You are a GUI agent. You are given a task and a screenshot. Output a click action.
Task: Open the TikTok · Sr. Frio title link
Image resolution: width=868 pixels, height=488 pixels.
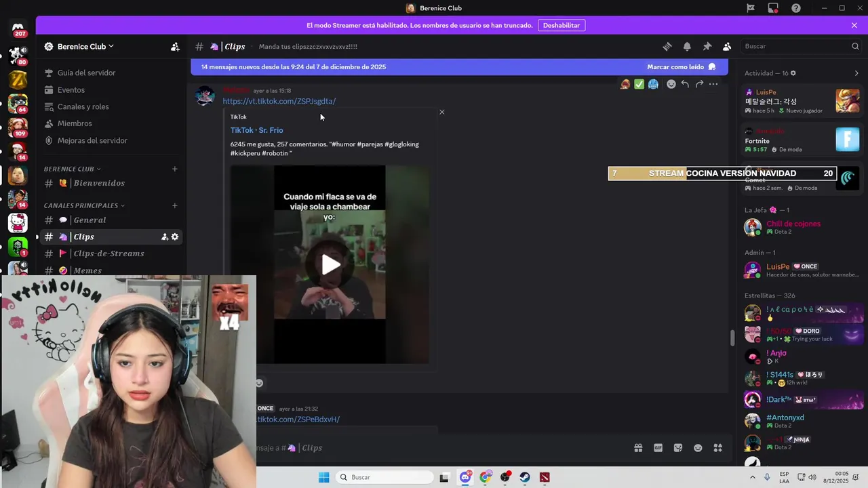coord(256,130)
